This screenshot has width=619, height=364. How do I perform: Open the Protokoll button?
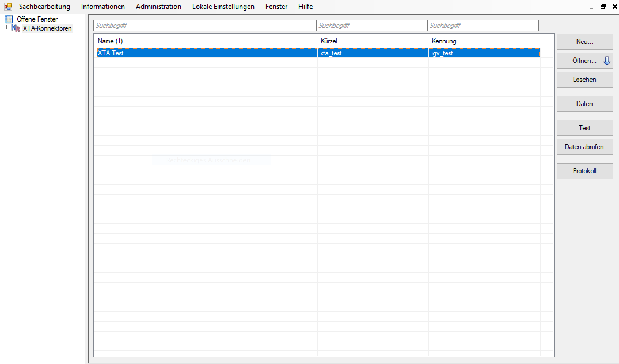click(x=584, y=171)
